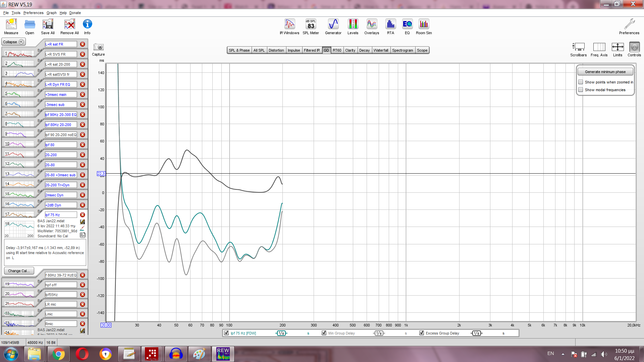
Task: Open smoothing selector for lpf 75 Hz trace
Action: [281, 333]
